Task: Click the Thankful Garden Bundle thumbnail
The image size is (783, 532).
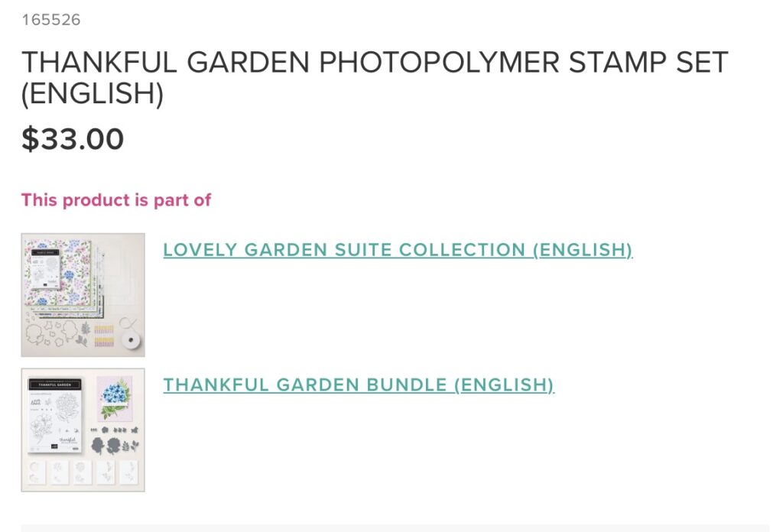Action: click(x=83, y=430)
